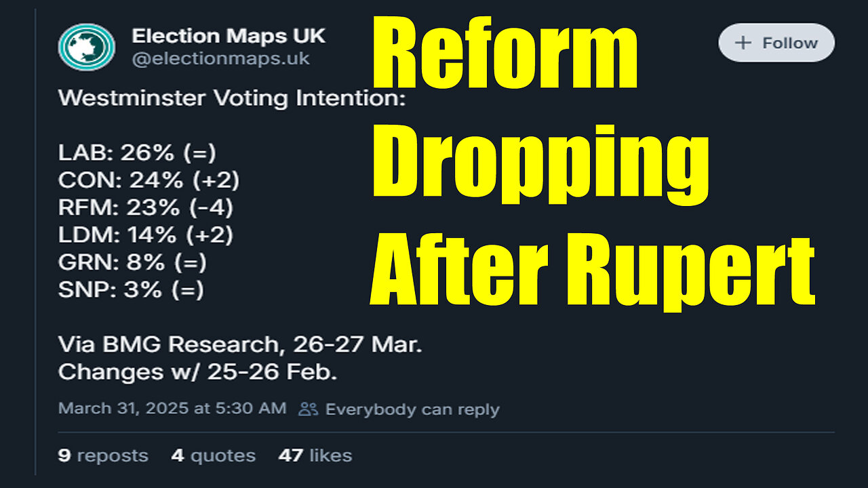View the 47 likes list
Image resolution: width=868 pixels, height=488 pixels.
[315, 455]
